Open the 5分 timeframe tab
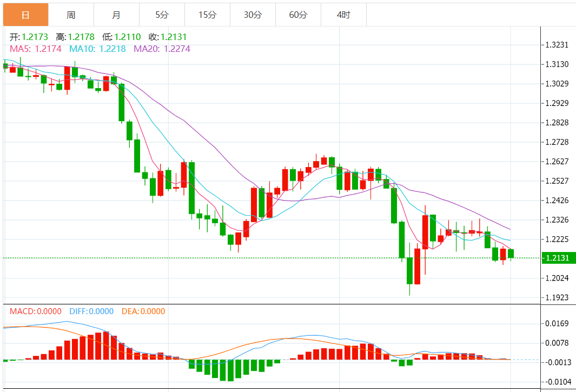The width and height of the screenshot is (576, 392). (x=162, y=15)
